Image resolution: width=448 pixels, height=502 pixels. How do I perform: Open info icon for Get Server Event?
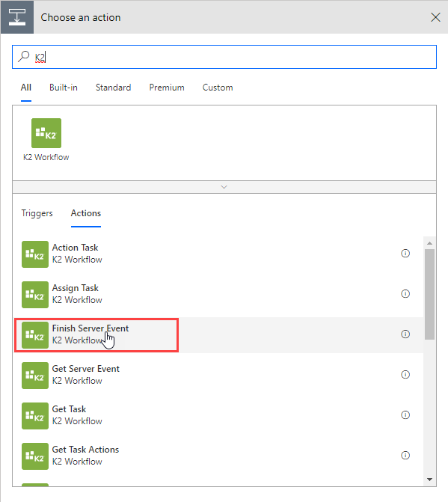pos(405,374)
